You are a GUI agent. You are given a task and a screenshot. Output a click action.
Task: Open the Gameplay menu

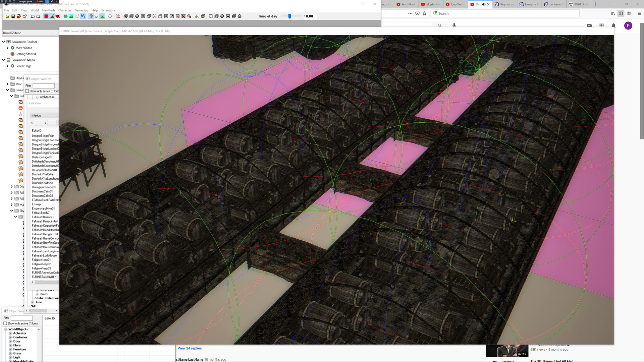[x=81, y=10]
